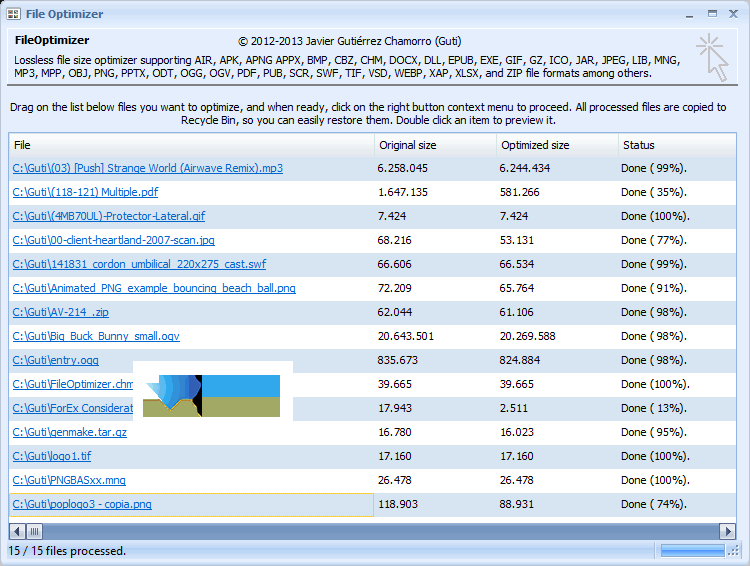Click the progress bar in status bar
750x566 pixels.
tap(693, 551)
